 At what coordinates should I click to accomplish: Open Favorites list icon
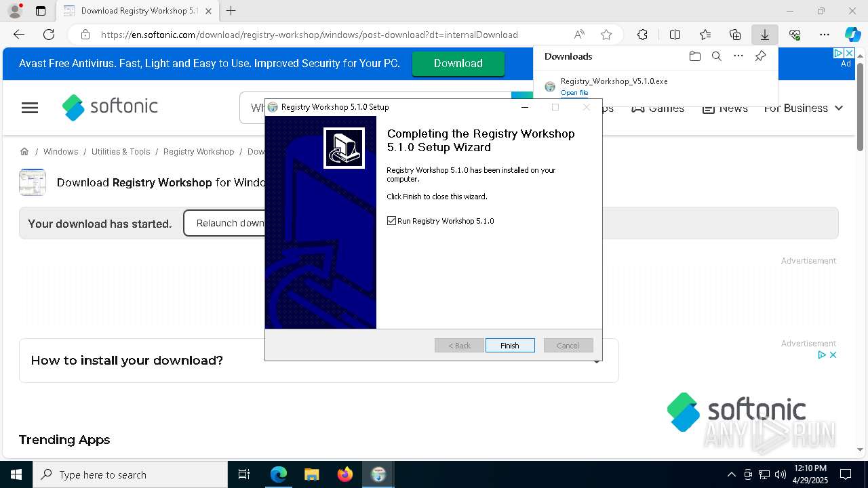click(x=705, y=35)
